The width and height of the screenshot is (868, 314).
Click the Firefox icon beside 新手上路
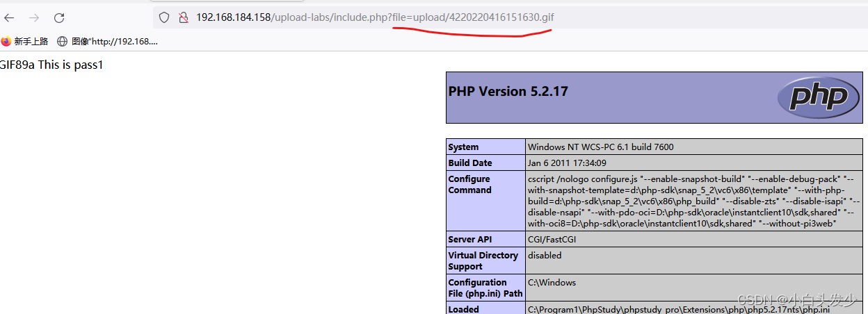click(x=6, y=42)
